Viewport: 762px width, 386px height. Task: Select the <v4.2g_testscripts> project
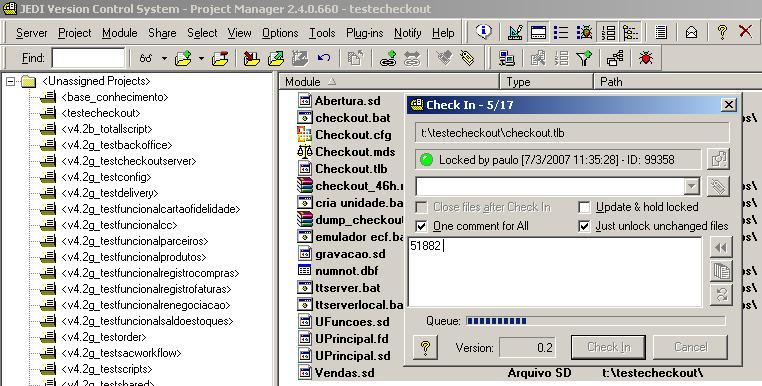(x=107, y=369)
